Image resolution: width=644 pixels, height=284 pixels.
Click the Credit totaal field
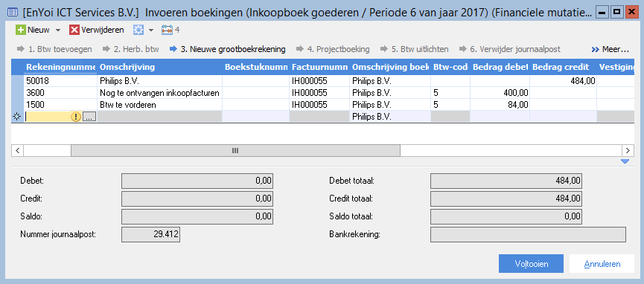(506, 199)
